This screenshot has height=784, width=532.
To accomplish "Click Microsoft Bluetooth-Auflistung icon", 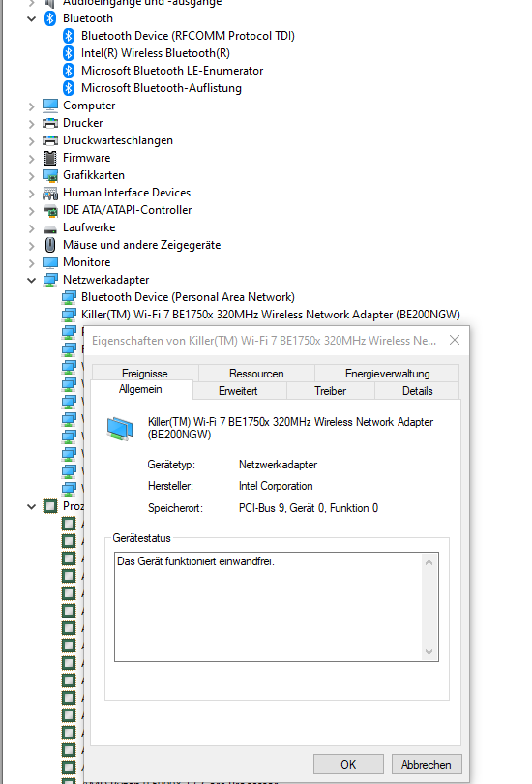I will click(69, 88).
